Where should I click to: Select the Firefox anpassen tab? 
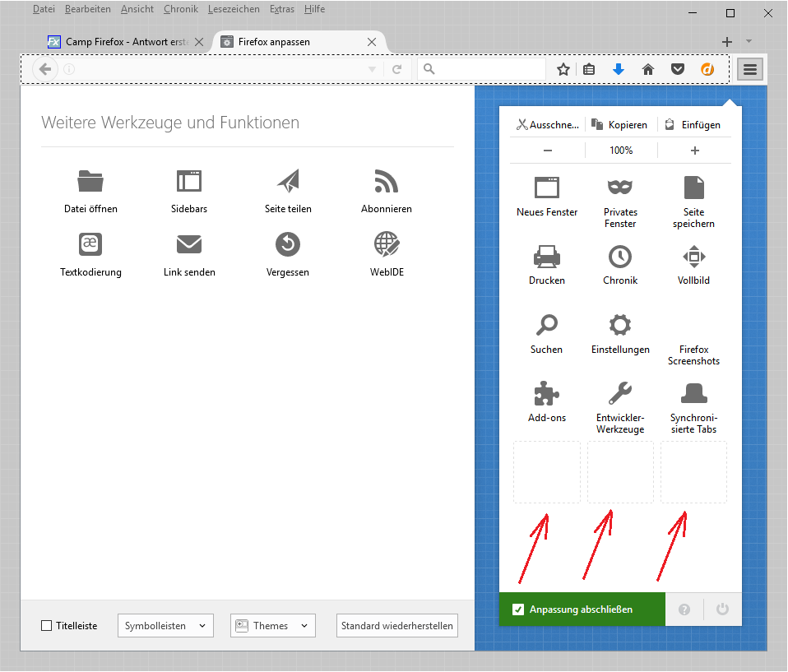[299, 42]
